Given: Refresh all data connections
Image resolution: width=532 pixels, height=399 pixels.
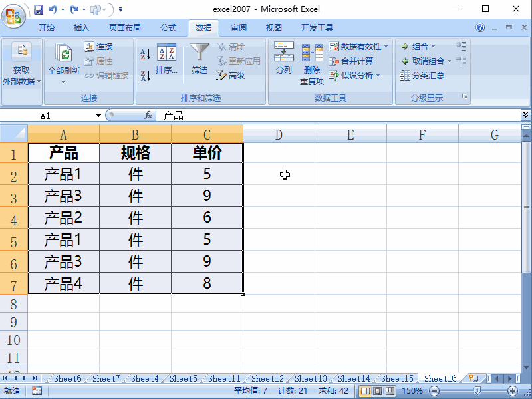Looking at the screenshot, I should point(64,64).
